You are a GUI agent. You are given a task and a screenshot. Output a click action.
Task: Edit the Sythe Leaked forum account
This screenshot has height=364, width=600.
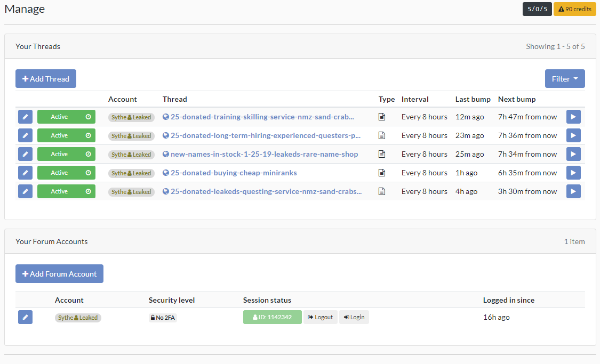coord(25,317)
